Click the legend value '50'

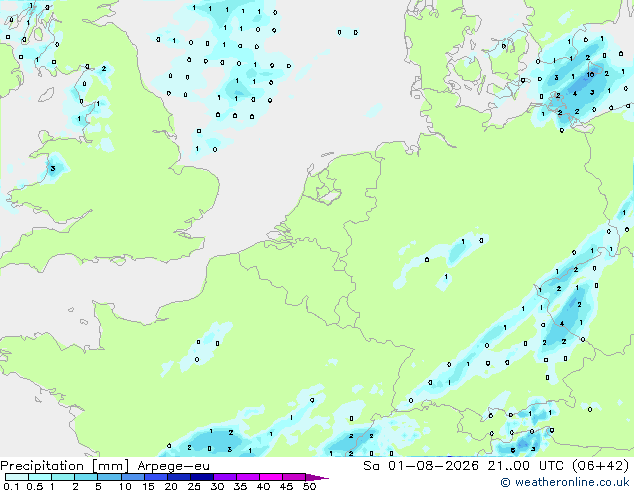[x=309, y=486]
